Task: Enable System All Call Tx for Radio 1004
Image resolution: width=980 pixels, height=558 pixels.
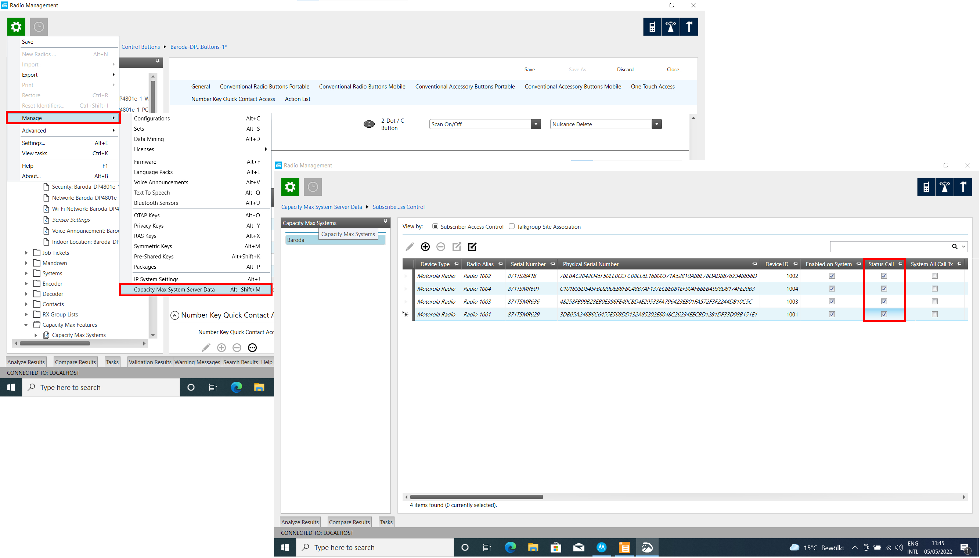Action: coord(934,289)
